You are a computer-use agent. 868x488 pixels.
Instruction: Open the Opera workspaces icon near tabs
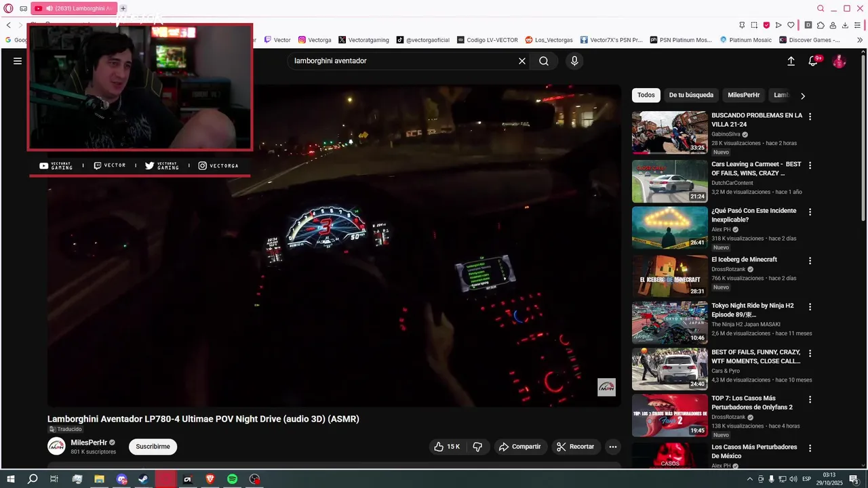[23, 8]
